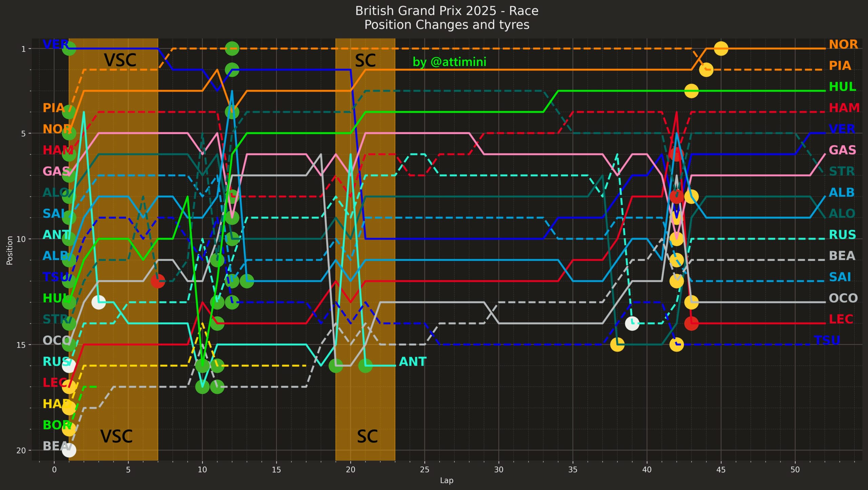Open the by @attimini credit text
The image size is (868, 490).
tap(449, 62)
